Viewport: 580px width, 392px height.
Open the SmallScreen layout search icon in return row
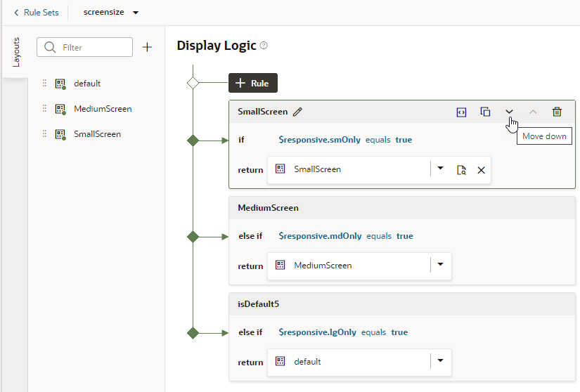click(x=461, y=170)
